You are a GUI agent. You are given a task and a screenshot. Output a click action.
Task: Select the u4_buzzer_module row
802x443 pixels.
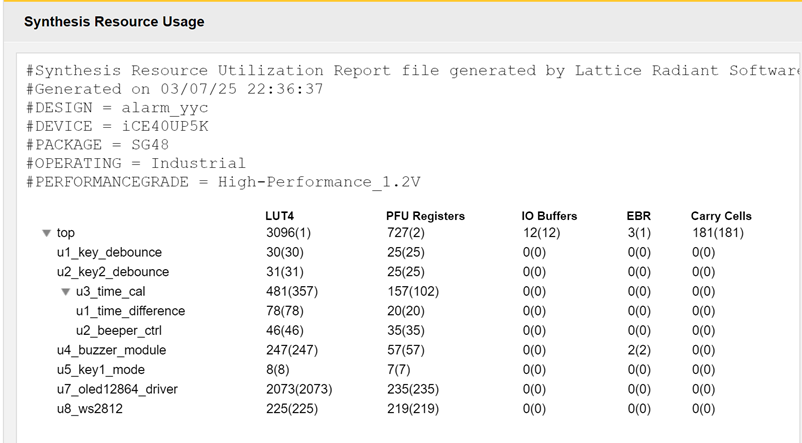pos(112,350)
